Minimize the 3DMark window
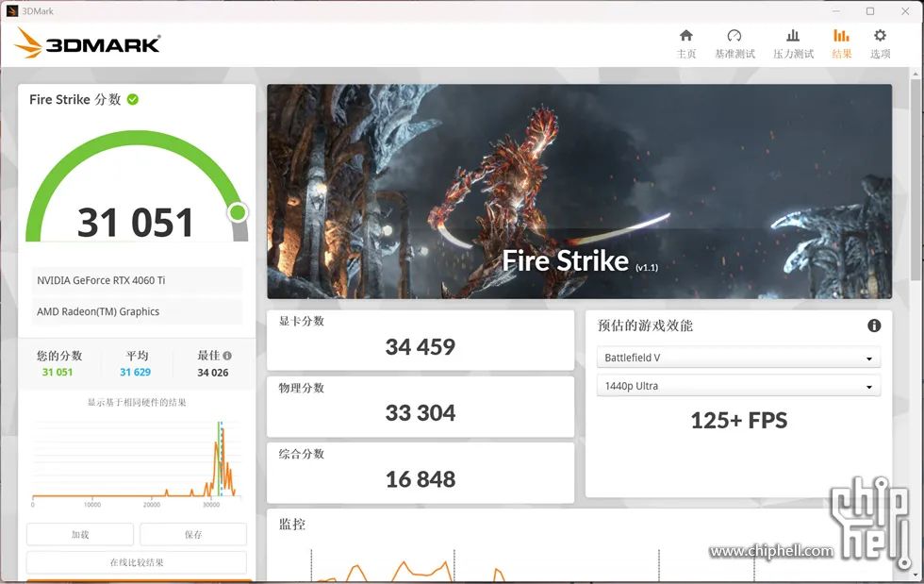The height and width of the screenshot is (584, 924). pos(836,10)
